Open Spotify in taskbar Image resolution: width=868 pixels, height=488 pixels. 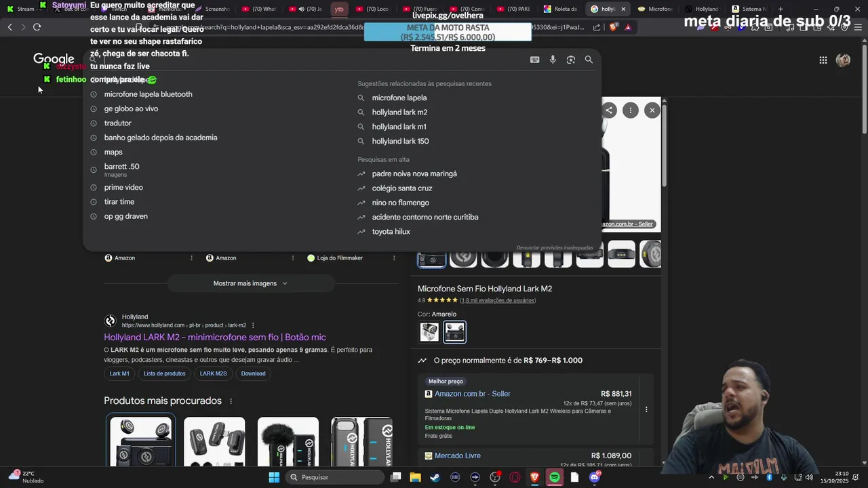point(555,477)
